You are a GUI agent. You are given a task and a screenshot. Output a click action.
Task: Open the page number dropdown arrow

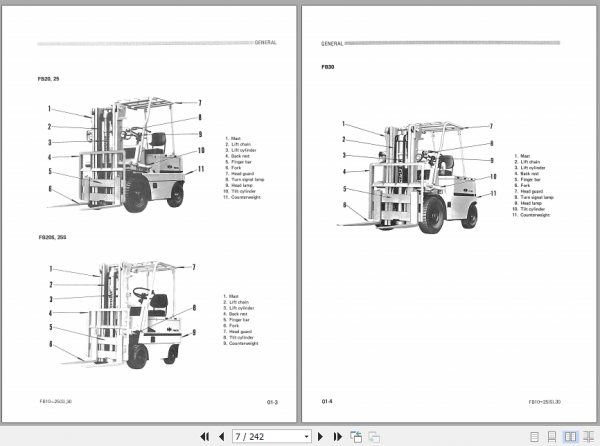(x=307, y=436)
